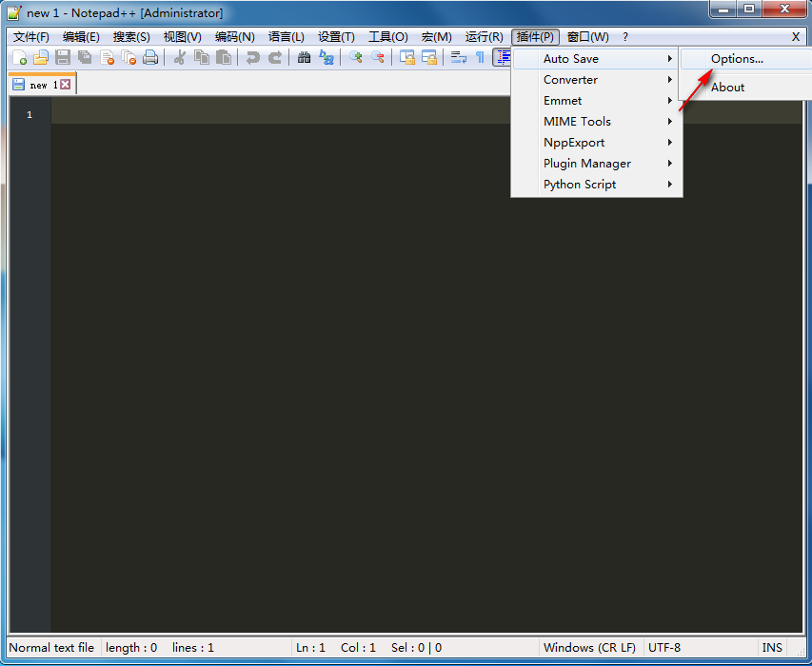
Task: Choose Options... in the Auto Save submenu
Action: click(x=745, y=59)
